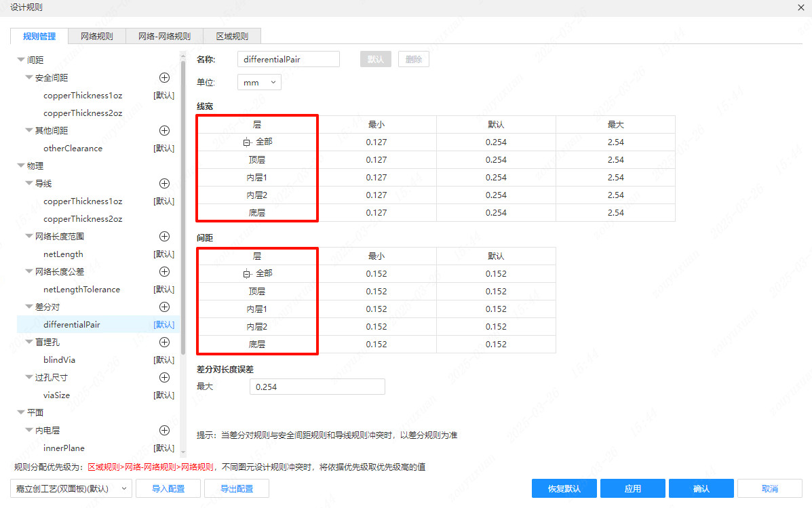Switch to the 区域规则 tab
This screenshot has height=508, width=812.
(x=232, y=36)
